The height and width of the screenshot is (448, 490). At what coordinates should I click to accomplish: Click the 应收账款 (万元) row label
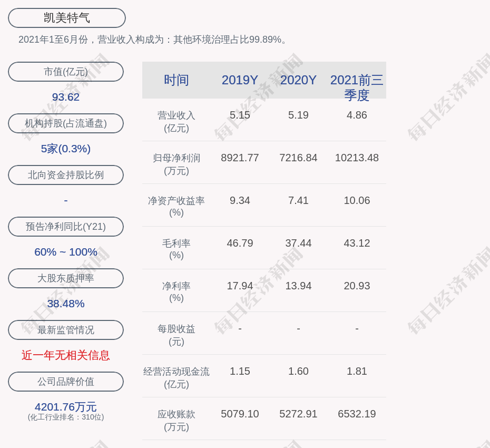pyautogui.click(x=177, y=421)
